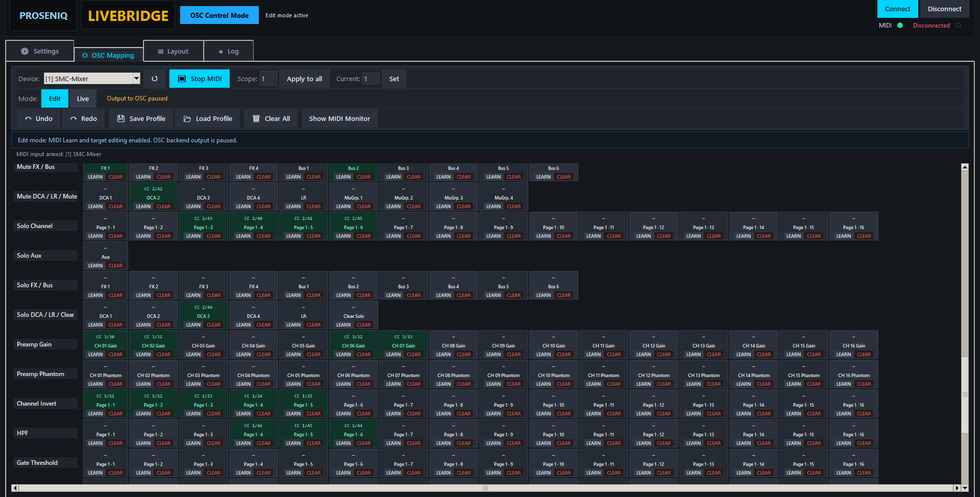Click inside the Scope input field
The height and width of the screenshot is (497, 980).
(268, 79)
